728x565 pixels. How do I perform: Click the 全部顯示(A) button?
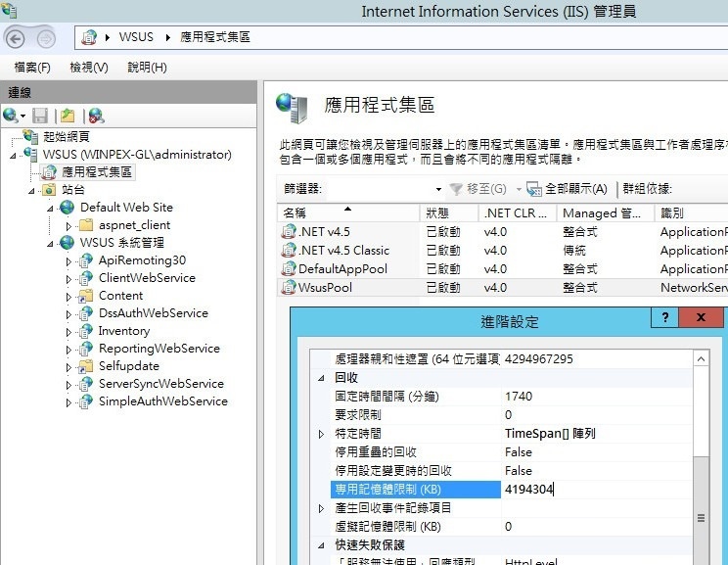568,189
